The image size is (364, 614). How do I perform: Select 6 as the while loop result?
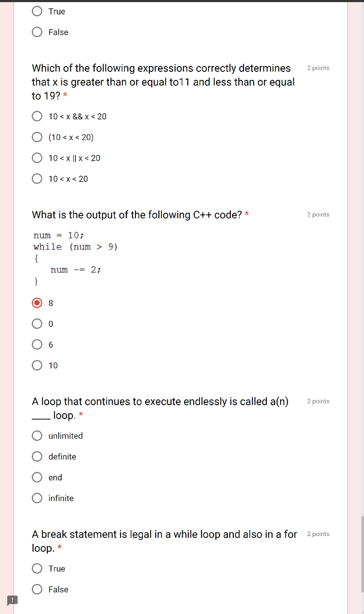(37, 344)
